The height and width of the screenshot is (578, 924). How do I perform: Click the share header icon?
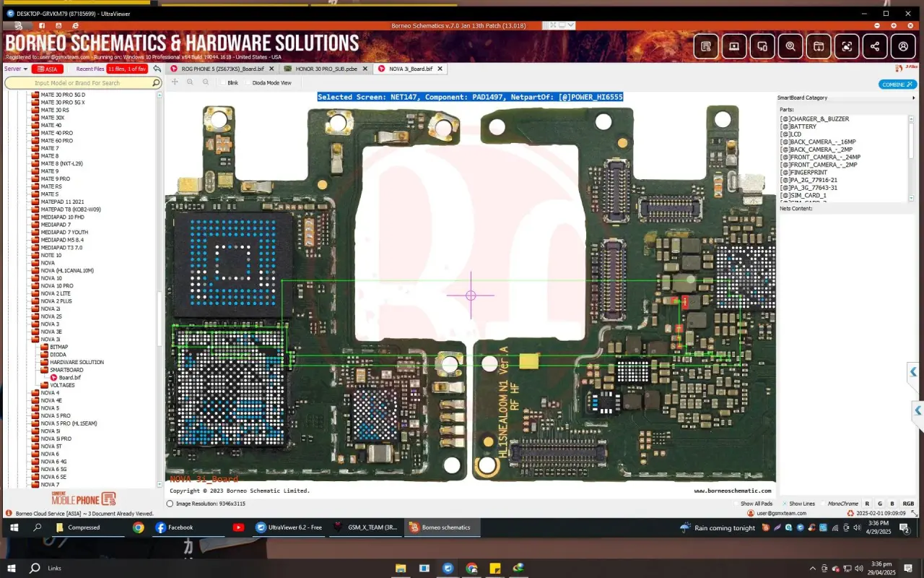875,46
